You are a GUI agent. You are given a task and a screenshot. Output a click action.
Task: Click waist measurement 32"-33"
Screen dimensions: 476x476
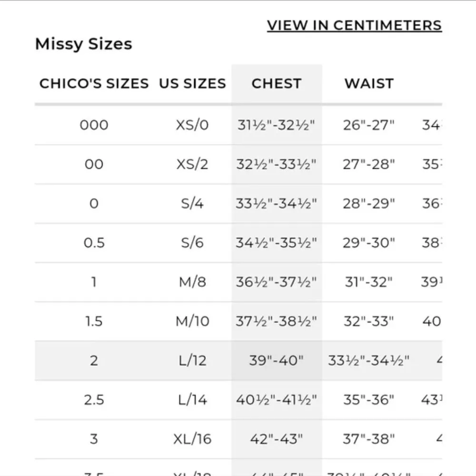click(x=369, y=321)
